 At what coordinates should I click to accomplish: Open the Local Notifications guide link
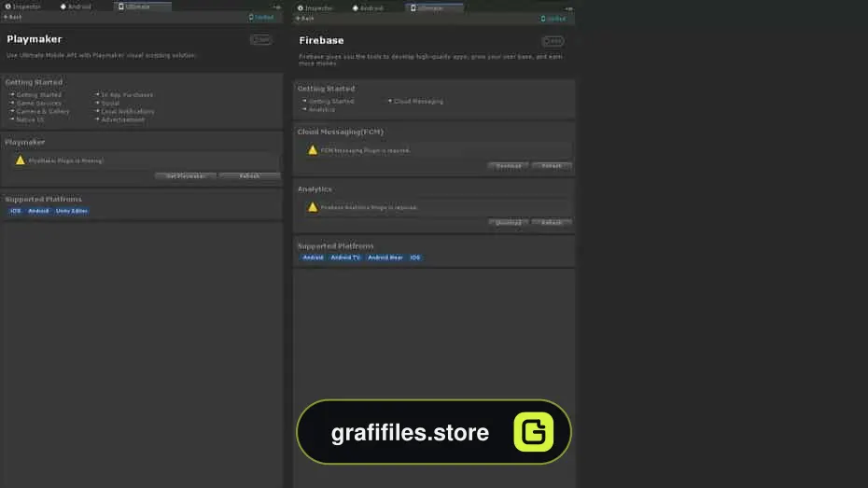point(124,112)
